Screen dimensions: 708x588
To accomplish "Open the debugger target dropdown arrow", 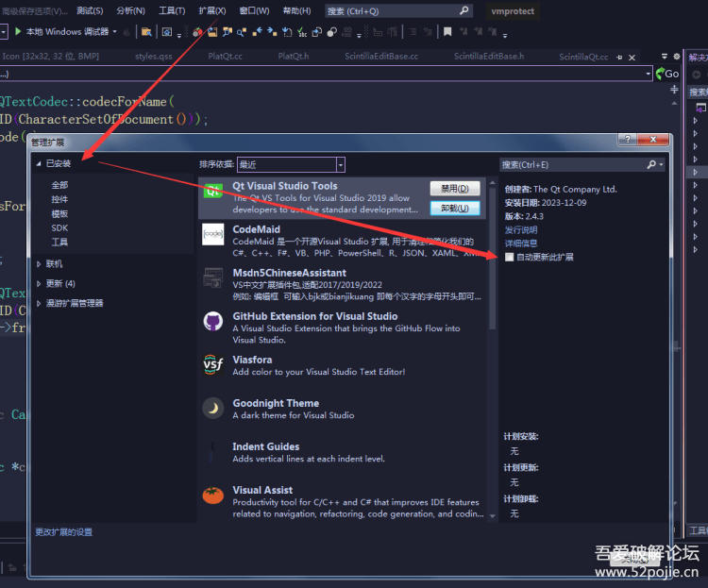I will [x=114, y=31].
